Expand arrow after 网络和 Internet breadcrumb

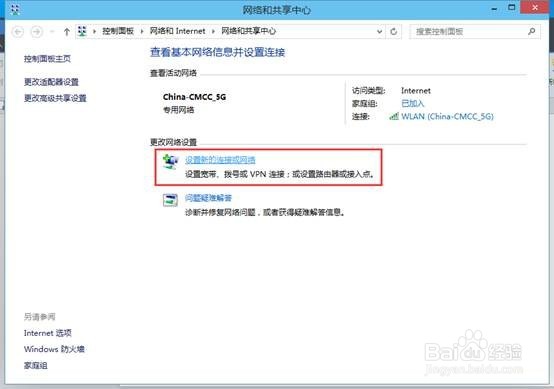[x=213, y=31]
